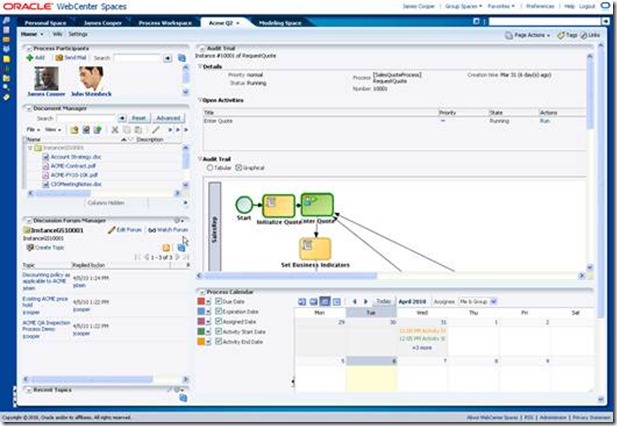The width and height of the screenshot is (617, 426).
Task: Click the delete X icon in Document Manager toolbar
Action: pyautogui.click(x=115, y=129)
